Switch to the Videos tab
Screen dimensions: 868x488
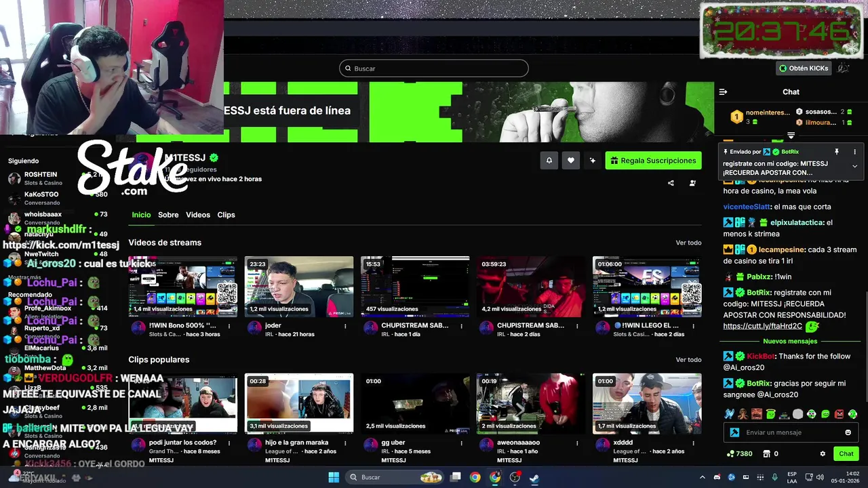point(198,215)
